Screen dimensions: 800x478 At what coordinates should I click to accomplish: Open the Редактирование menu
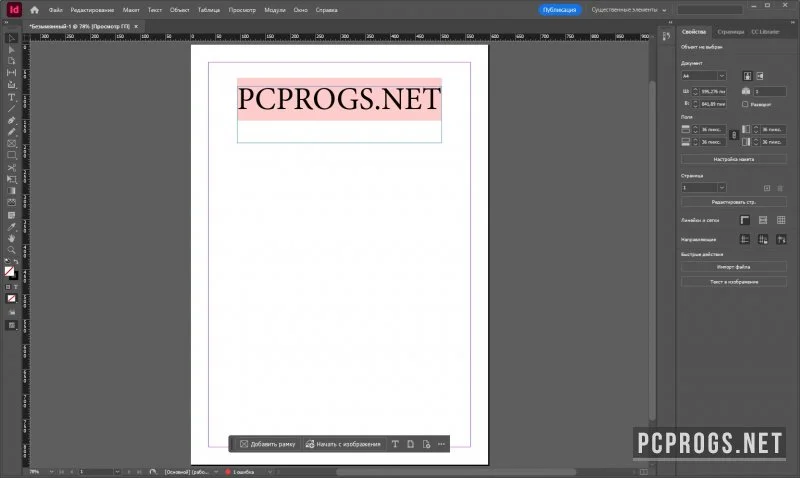click(92, 10)
